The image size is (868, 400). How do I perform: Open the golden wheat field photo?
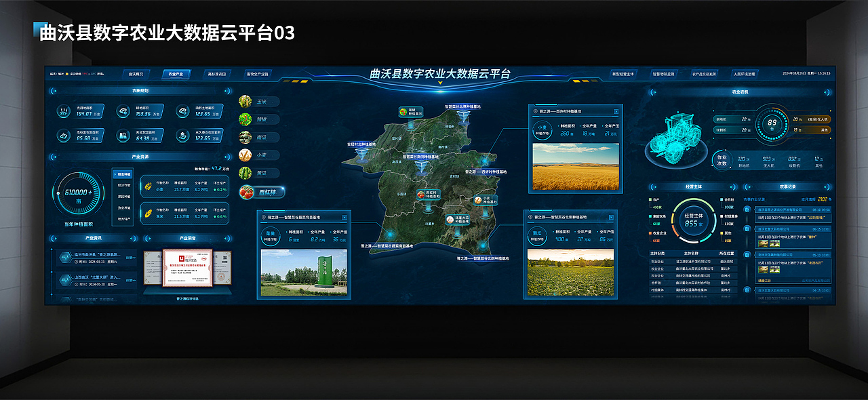pos(576,166)
